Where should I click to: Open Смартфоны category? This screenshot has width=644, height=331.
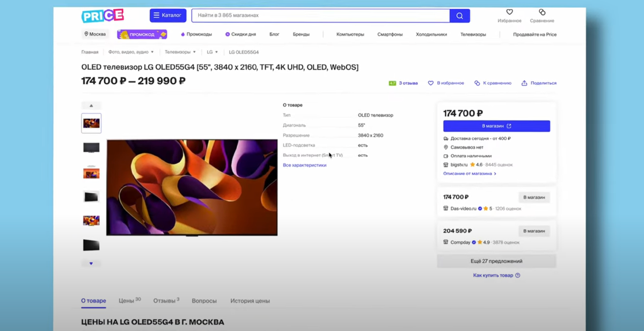pos(390,34)
